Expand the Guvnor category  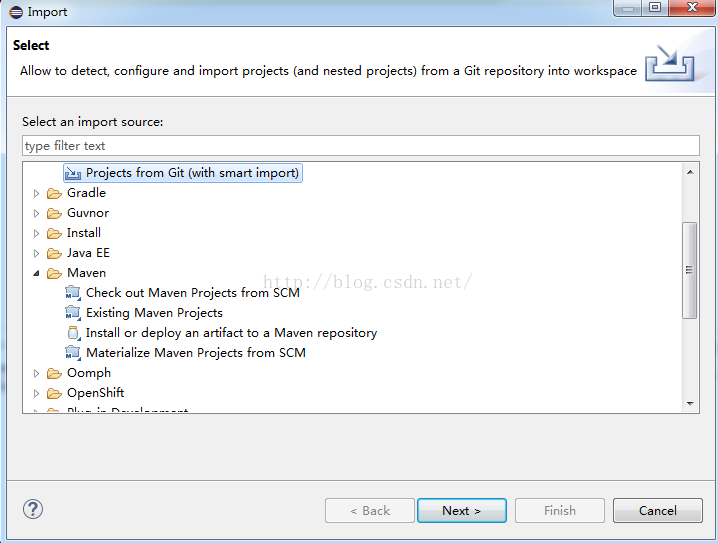click(36, 213)
